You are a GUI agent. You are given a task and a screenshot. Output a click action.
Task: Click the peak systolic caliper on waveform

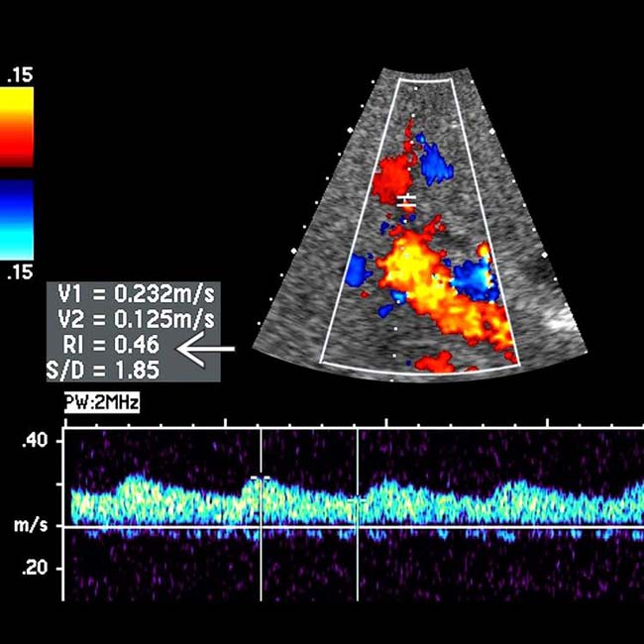pos(260,479)
